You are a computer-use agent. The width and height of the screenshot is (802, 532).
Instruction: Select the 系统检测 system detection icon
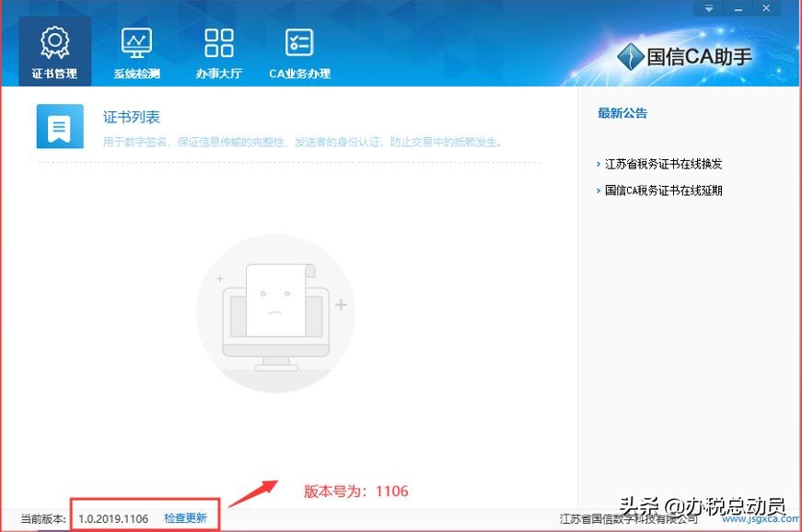tap(134, 51)
